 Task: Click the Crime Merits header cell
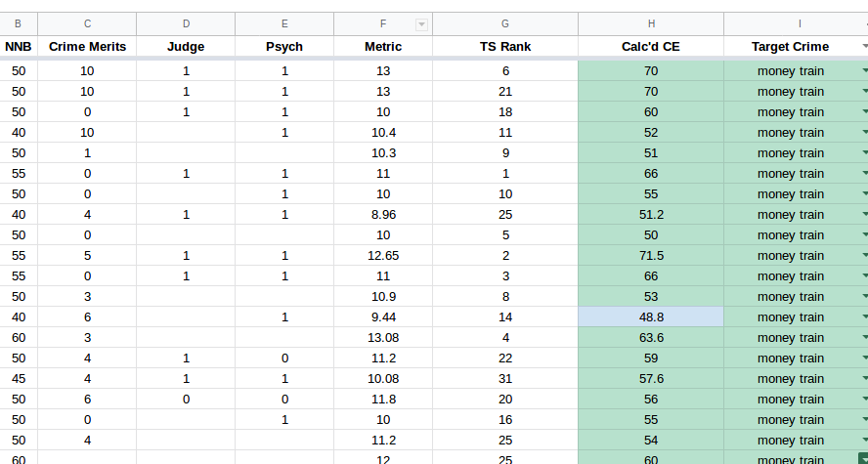[87, 47]
